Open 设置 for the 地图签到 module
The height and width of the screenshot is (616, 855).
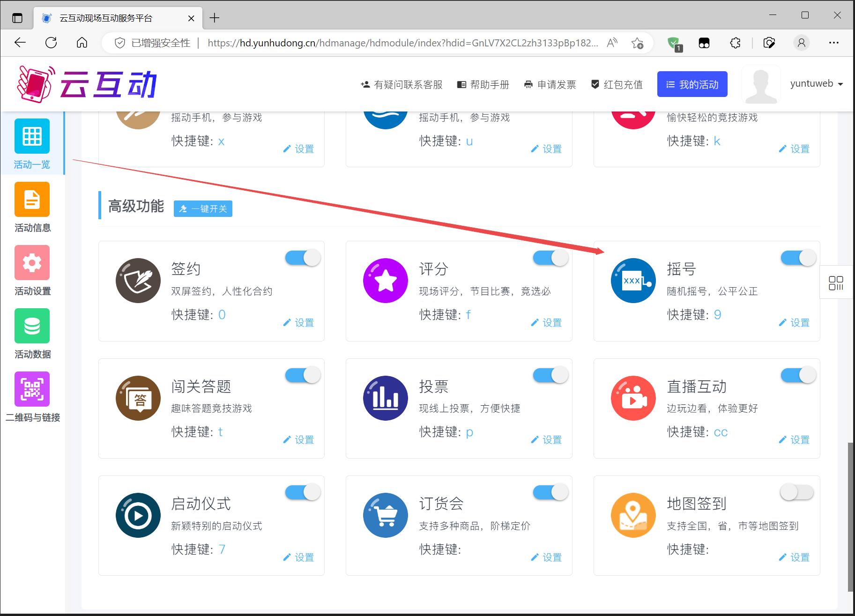coord(794,557)
